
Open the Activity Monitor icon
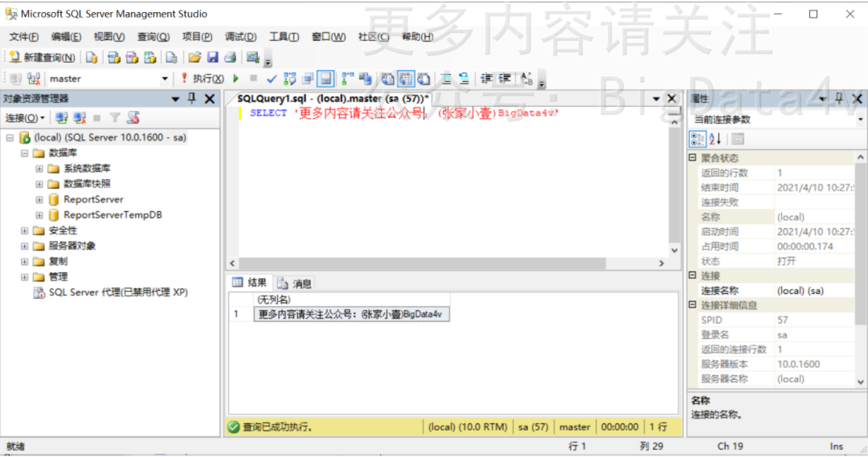(253, 58)
